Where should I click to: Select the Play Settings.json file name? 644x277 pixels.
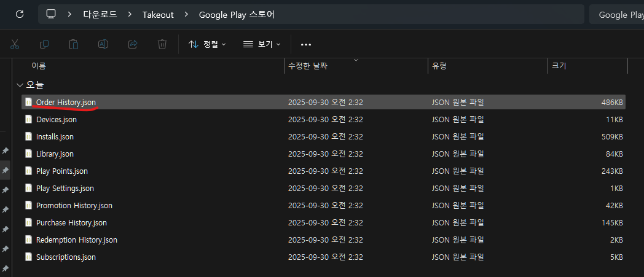tap(65, 189)
